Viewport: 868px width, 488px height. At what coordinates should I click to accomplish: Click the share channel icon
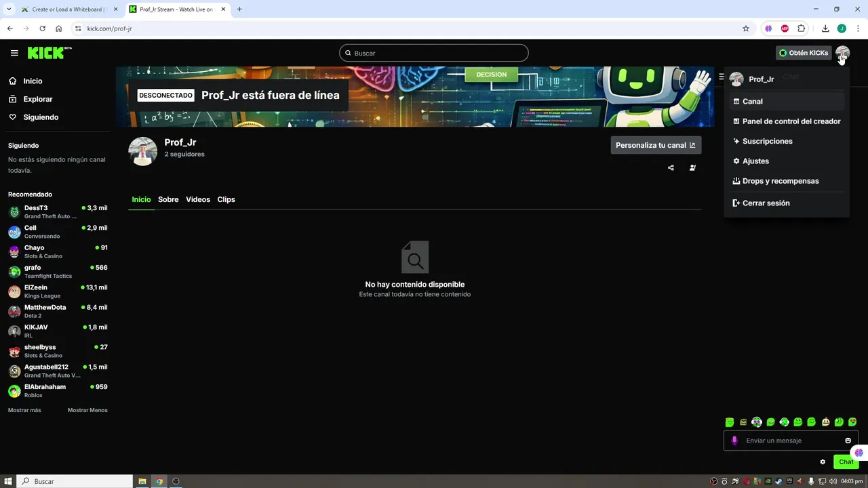(671, 167)
